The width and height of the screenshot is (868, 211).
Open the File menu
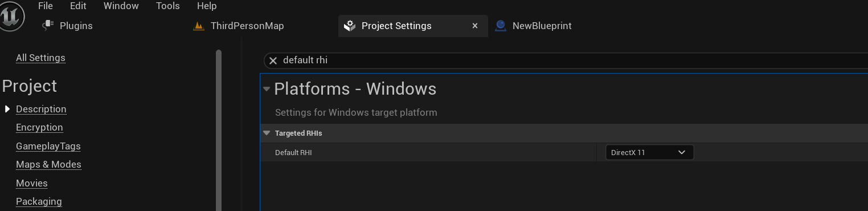pyautogui.click(x=46, y=6)
